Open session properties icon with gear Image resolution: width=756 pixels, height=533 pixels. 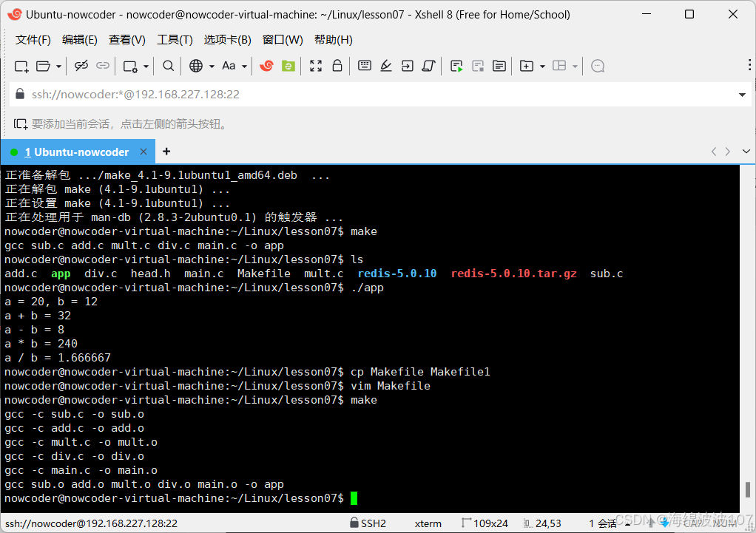[x=130, y=66]
